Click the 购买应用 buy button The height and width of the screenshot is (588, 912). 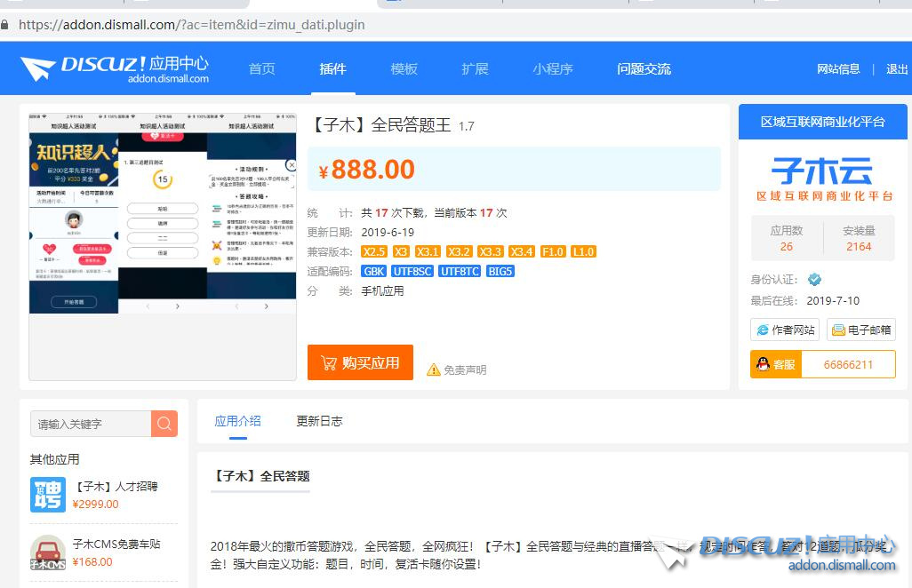point(360,362)
